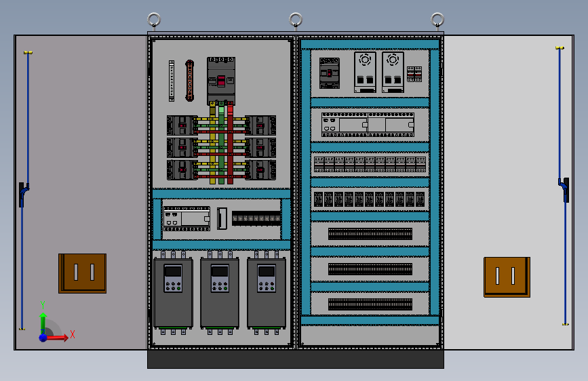Select the middle black terminal strip

pos(370,269)
